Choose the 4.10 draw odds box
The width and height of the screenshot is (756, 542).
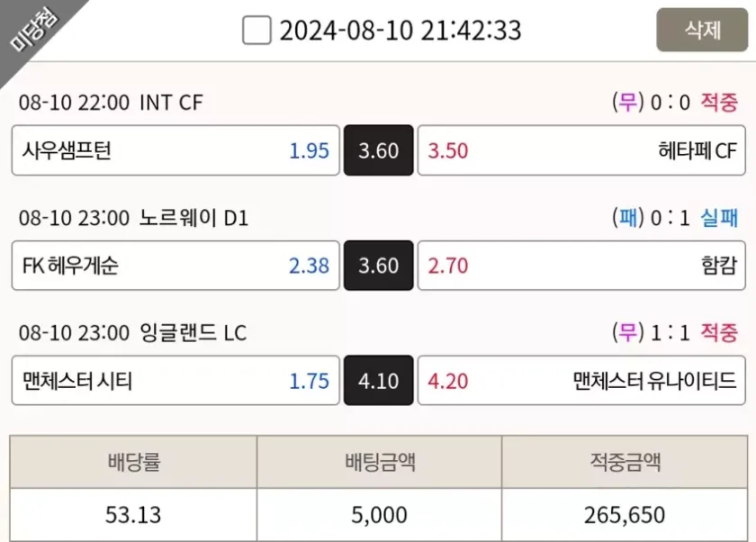[378, 381]
